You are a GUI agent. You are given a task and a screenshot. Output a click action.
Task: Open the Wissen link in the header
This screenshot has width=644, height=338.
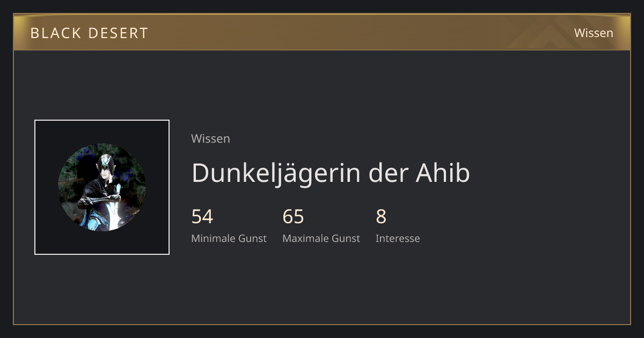(x=594, y=33)
